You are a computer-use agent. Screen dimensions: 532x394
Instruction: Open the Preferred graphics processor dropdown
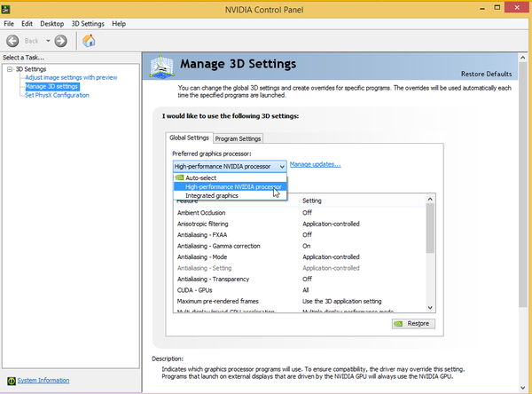281,166
